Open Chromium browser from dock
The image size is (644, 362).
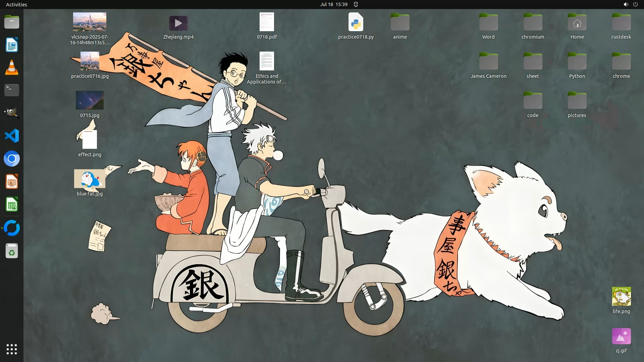[12, 159]
